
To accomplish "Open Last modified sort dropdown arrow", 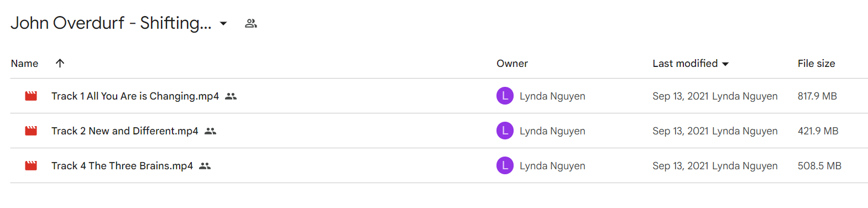I will 725,64.
